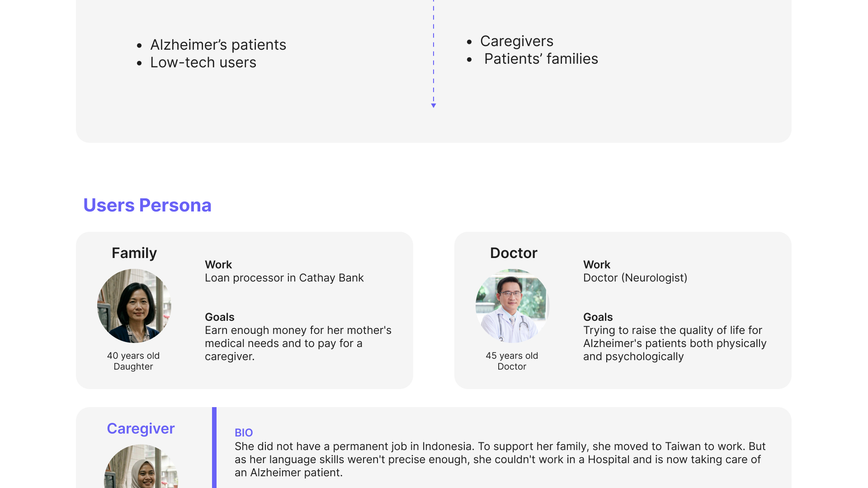Viewport: 868px width, 488px height.
Task: Click the Caregiver card title
Action: 141,428
